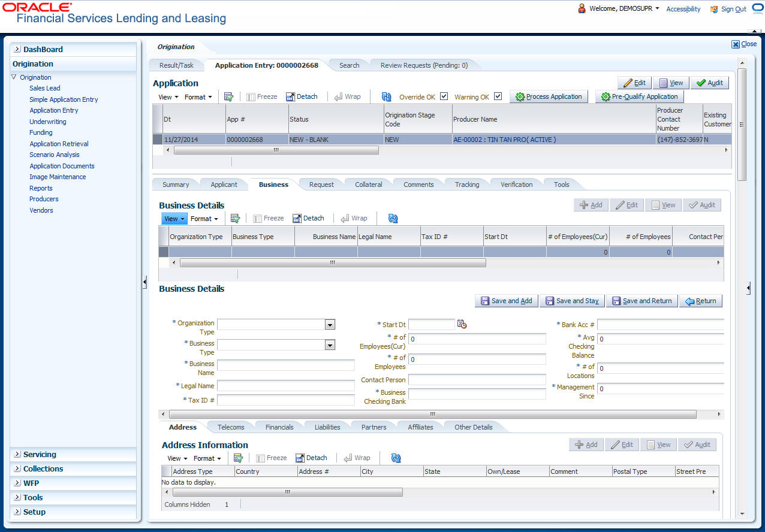Open the Welcome, DEMOSUPR user menu
Screen dimensions: 765x532
click(x=624, y=8)
